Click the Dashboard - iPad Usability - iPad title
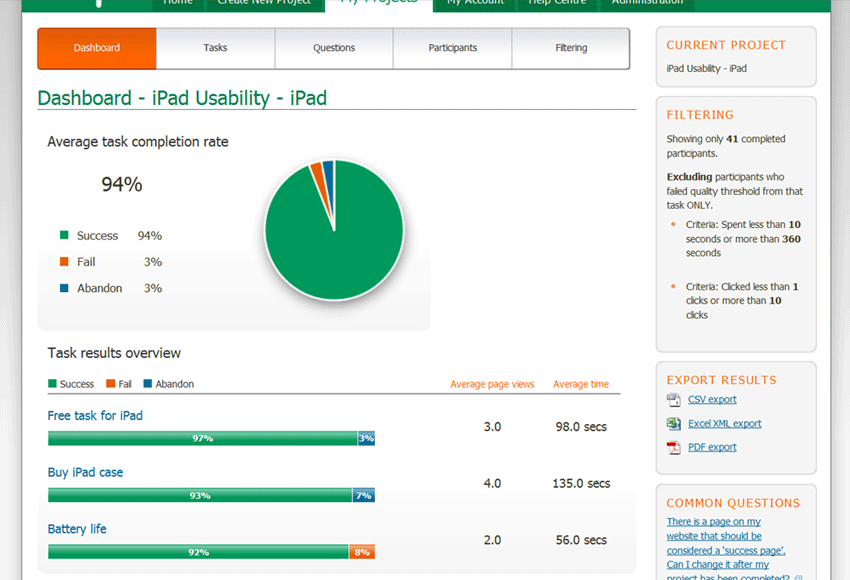 (182, 98)
